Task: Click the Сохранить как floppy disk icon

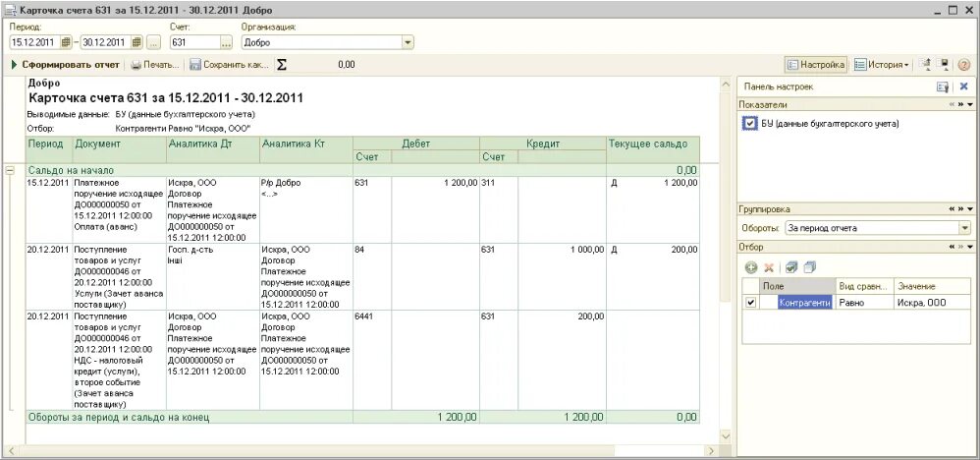Action: pyautogui.click(x=195, y=65)
